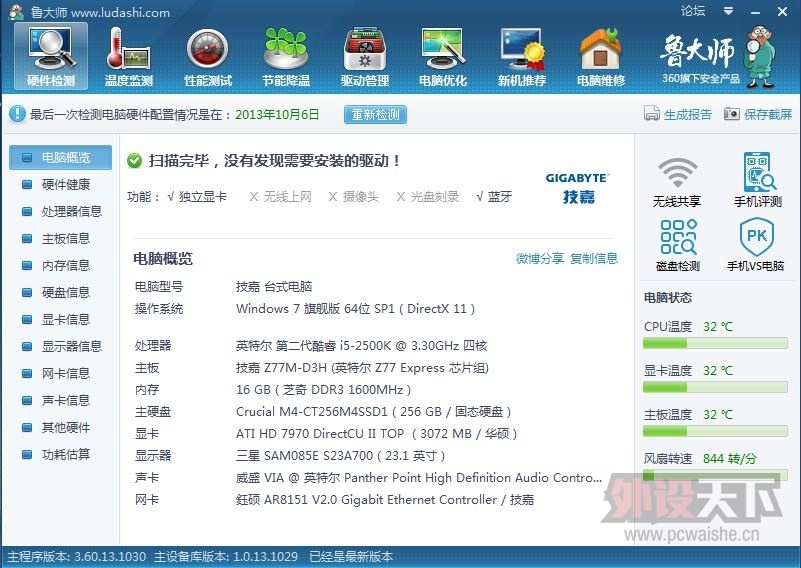
Task: Open the 论坛 forum link
Action: (x=693, y=11)
